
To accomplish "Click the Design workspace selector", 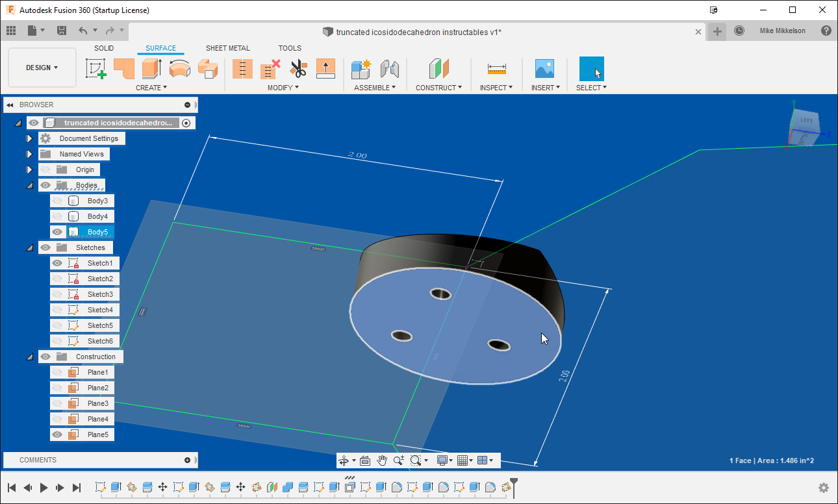I will coord(42,68).
